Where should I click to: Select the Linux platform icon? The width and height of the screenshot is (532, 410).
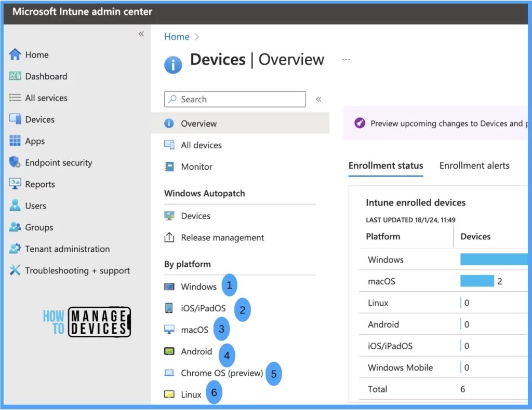(x=169, y=394)
